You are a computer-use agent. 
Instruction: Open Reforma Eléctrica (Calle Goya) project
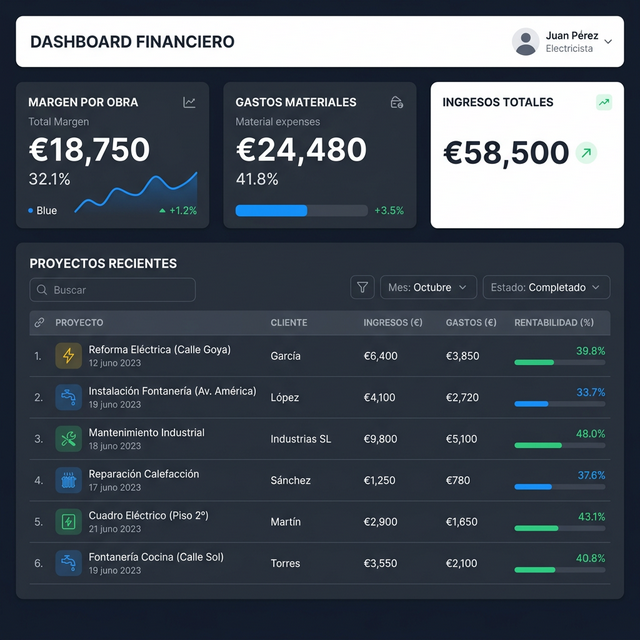[x=160, y=350]
